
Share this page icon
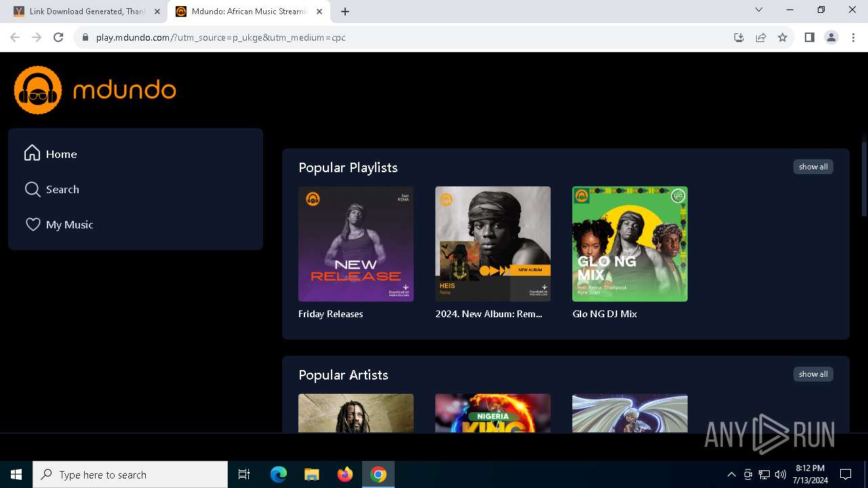point(761,37)
